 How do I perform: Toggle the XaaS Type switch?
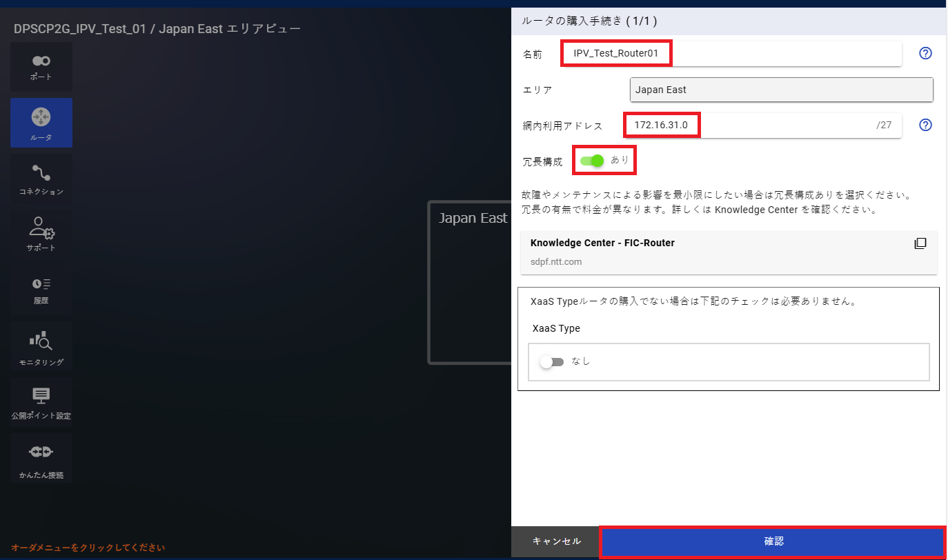click(x=552, y=362)
